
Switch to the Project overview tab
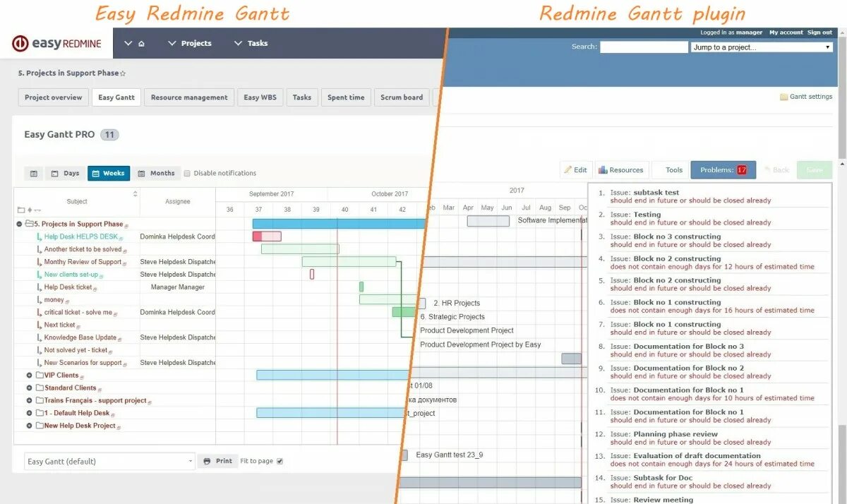(53, 97)
